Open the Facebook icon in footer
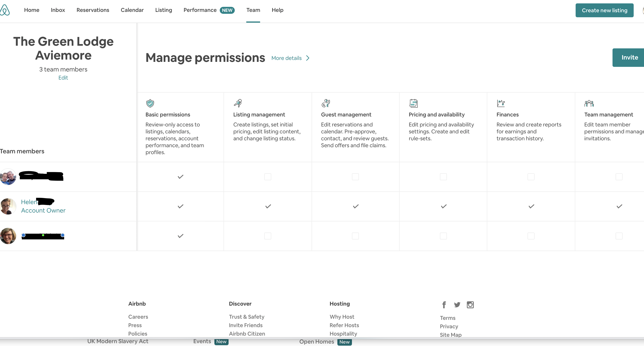Image resolution: width=644 pixels, height=346 pixels. (x=444, y=305)
